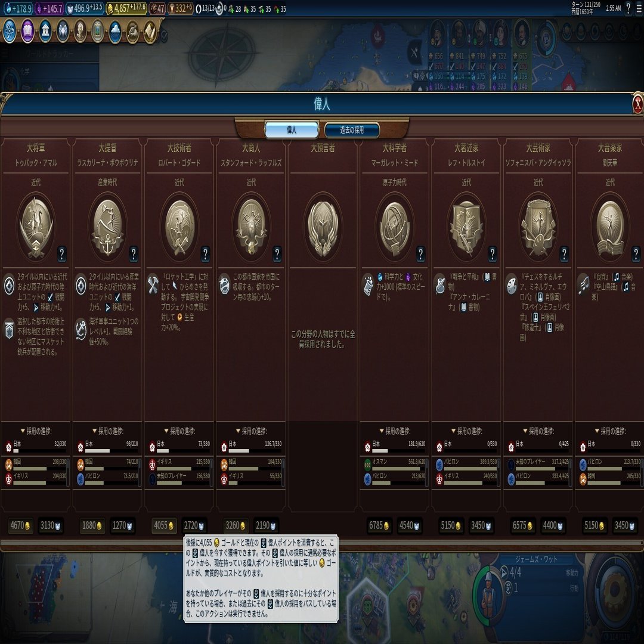Viewport: 644px width, 644px height.
Task: Patronize Great Scientist for 4540 faith
Action: [x=410, y=525]
